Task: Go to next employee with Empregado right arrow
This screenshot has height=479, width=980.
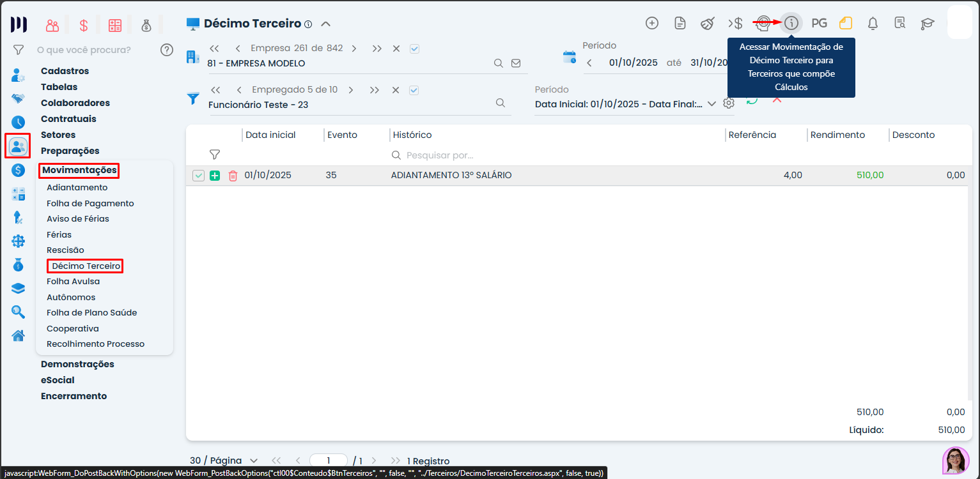Action: click(x=352, y=90)
